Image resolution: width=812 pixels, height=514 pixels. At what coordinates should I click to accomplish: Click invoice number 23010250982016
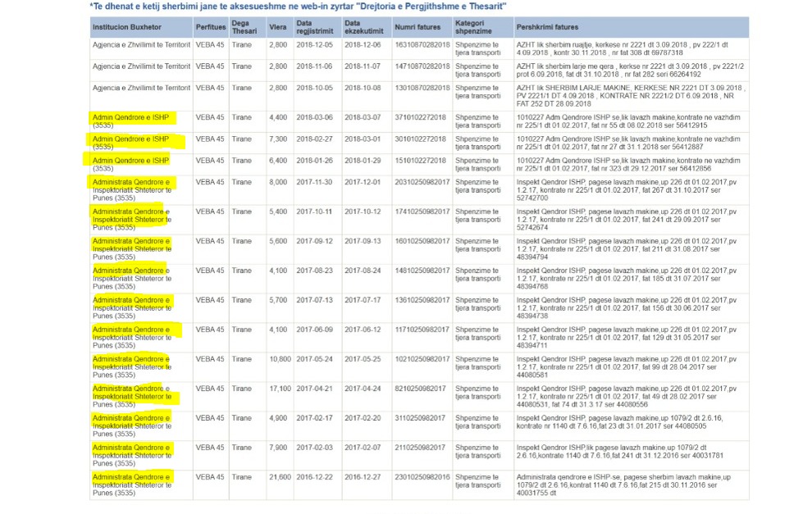point(422,477)
